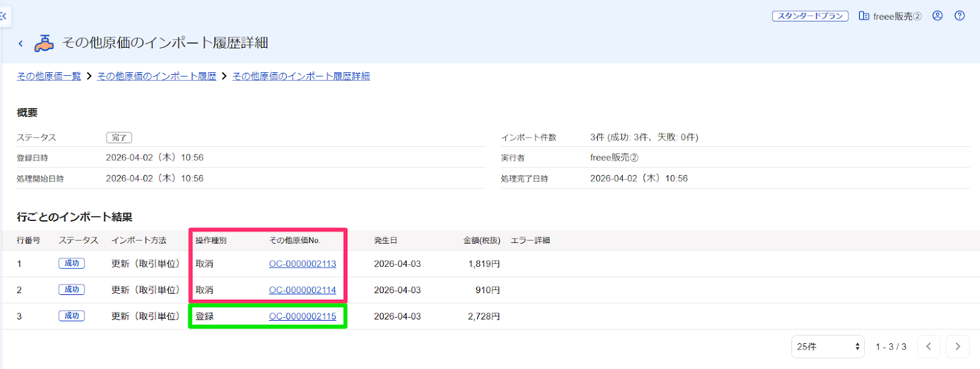
Task: Open cost record OC-0000002114
Action: (x=303, y=290)
